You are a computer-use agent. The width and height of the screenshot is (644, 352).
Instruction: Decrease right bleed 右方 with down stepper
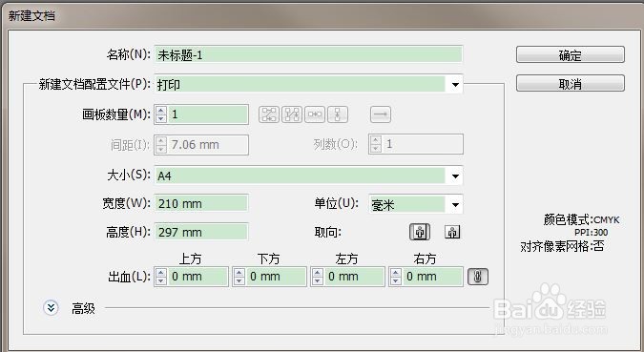point(396,281)
